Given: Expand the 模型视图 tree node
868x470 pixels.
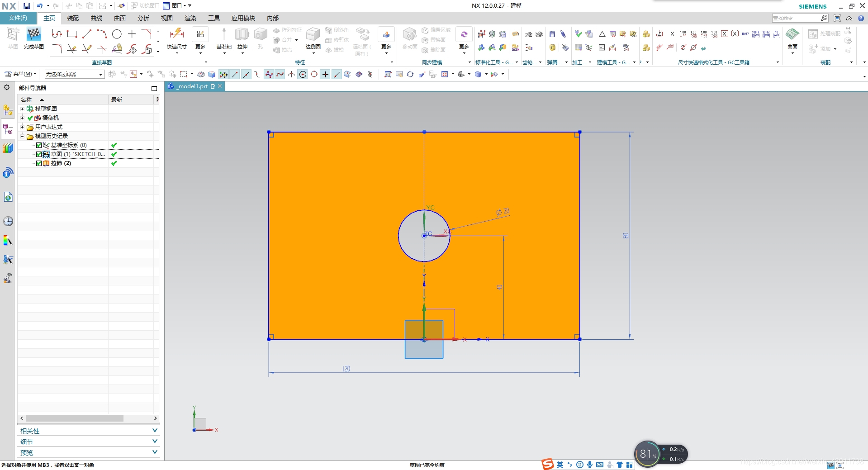Looking at the screenshot, I should [22, 109].
